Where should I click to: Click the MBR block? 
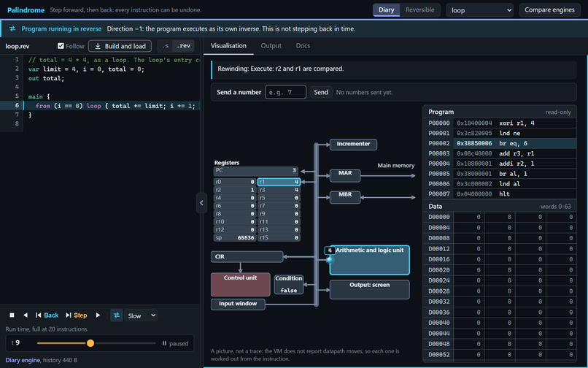click(x=345, y=196)
